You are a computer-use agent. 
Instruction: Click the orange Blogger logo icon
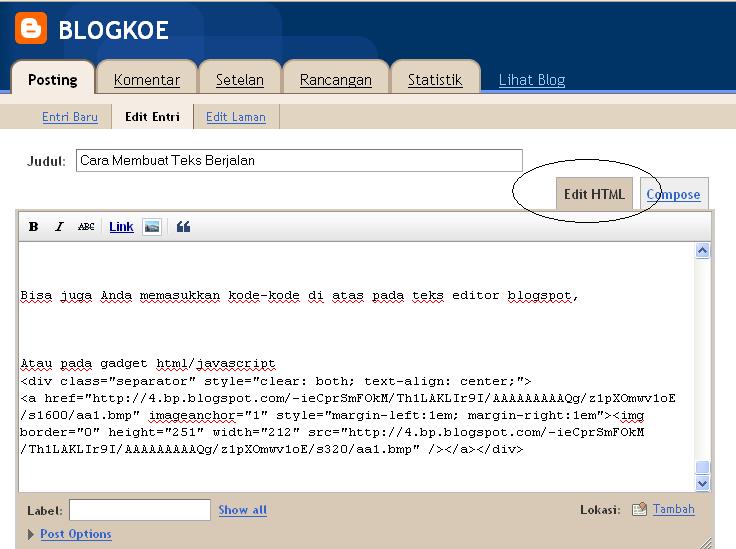click(31, 28)
